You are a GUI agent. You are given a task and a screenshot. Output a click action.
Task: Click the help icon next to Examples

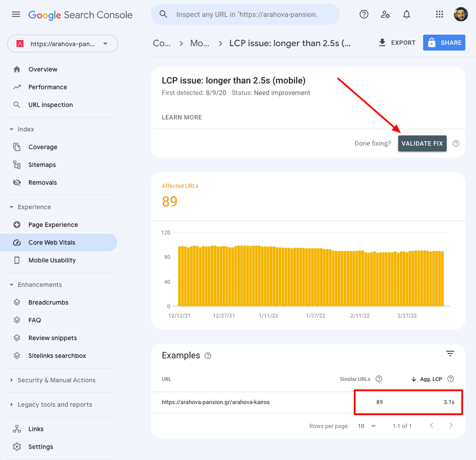click(208, 356)
